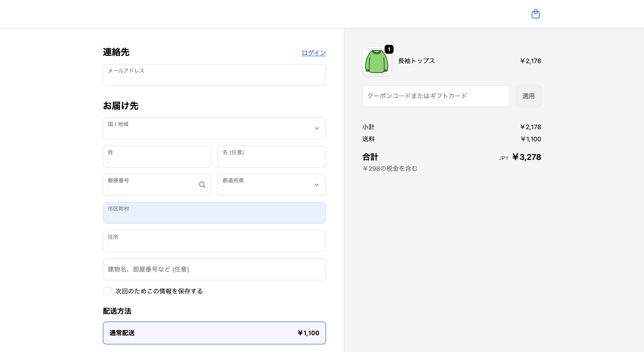Image resolution: width=644 pixels, height=352 pixels.
Task: Click the 姓 last name field
Action: click(x=157, y=157)
